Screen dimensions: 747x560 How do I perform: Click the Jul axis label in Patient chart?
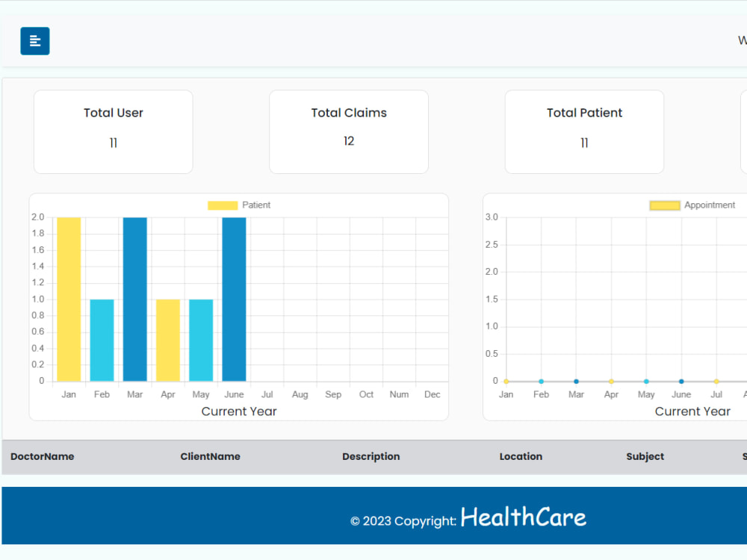pos(267,394)
